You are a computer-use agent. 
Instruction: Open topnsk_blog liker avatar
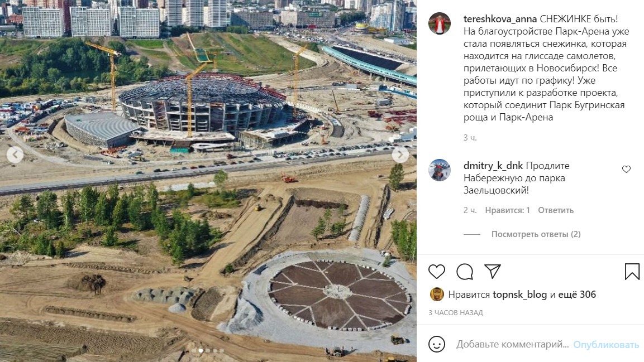point(437,295)
